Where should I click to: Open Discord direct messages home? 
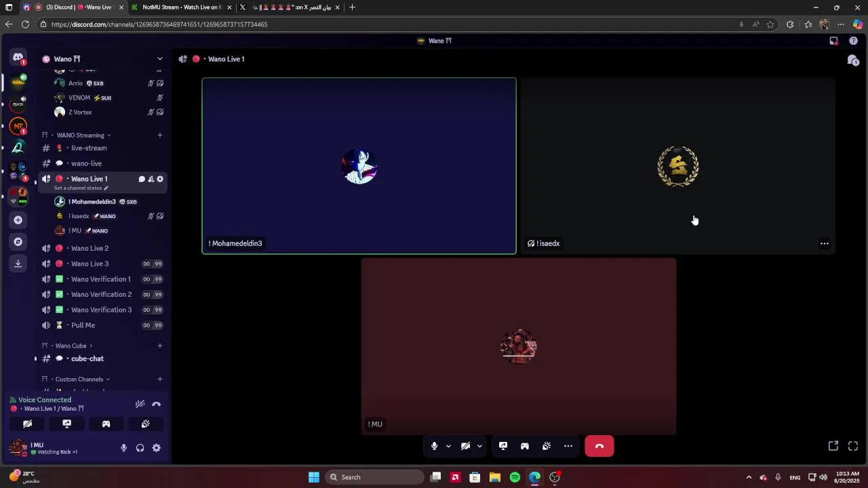18,58
